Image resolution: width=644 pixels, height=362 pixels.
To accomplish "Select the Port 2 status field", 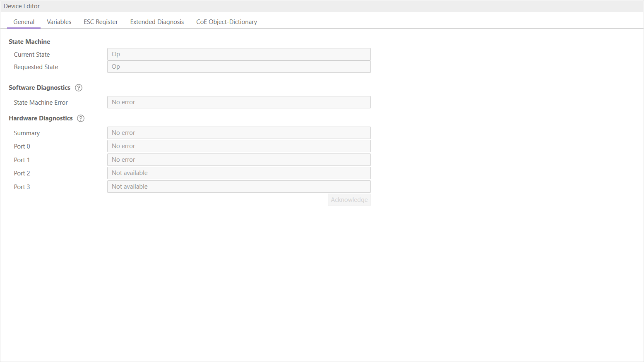I will point(239,173).
